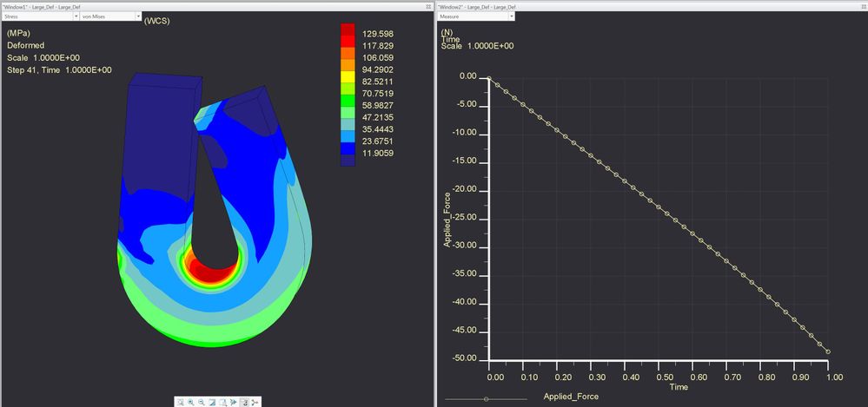Click legend value 70.7519
Screen dimensions: 868x407
[377, 94]
